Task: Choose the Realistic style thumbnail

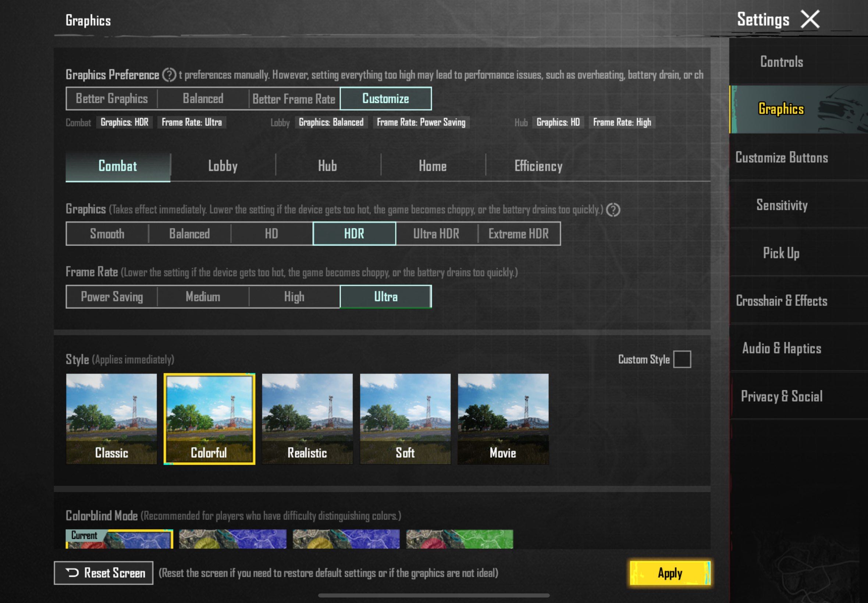Action: (x=307, y=419)
